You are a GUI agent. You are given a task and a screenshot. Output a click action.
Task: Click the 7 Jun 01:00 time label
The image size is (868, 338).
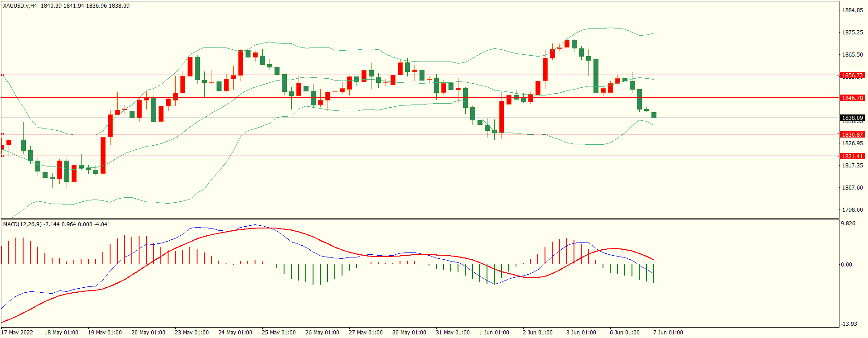[x=668, y=333]
